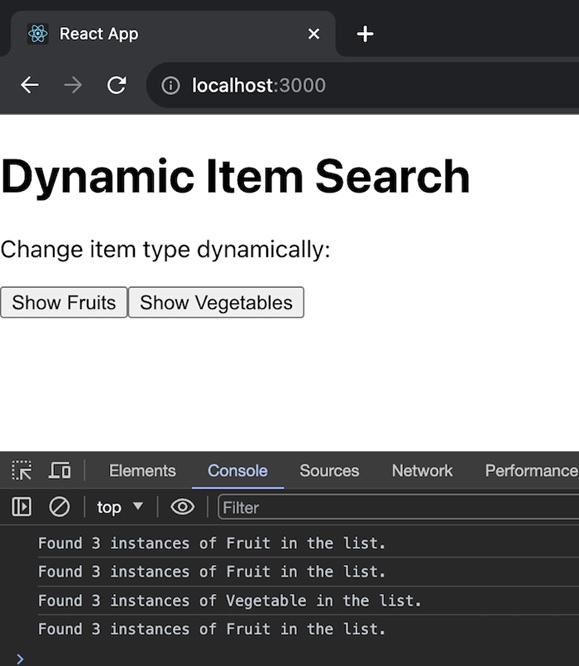This screenshot has height=666, width=579.
Task: Open the Sources tab
Action: pos(329,471)
